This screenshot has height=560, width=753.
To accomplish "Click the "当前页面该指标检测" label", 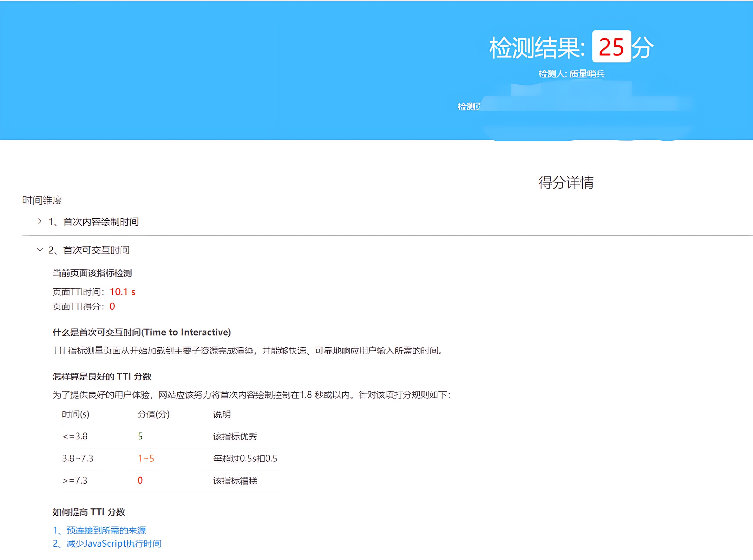I will click(x=93, y=273).
